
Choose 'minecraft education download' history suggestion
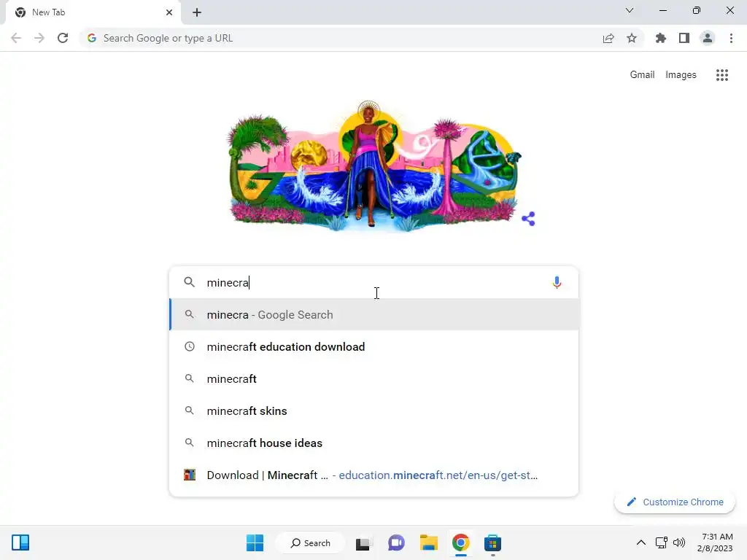click(x=374, y=346)
